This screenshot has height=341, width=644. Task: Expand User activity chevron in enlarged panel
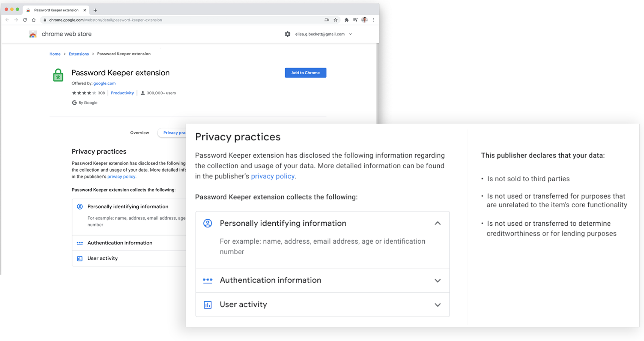point(438,305)
